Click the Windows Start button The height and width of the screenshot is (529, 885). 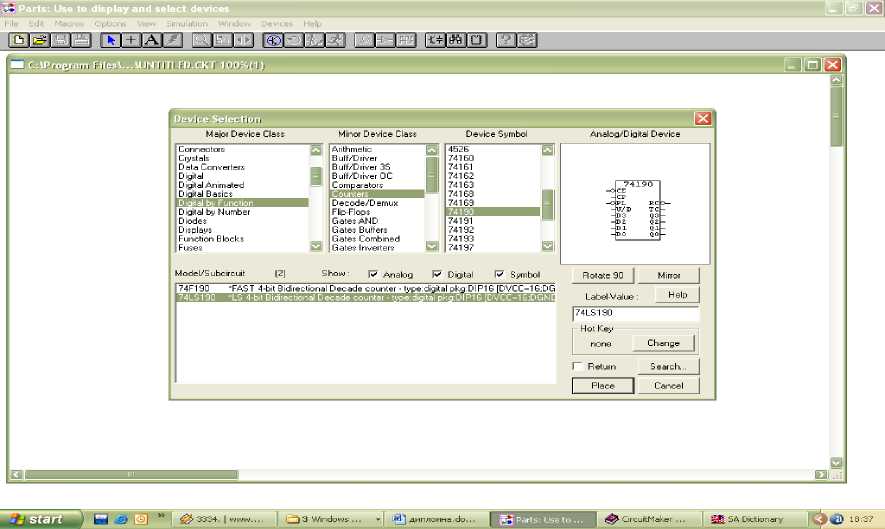pos(37,519)
